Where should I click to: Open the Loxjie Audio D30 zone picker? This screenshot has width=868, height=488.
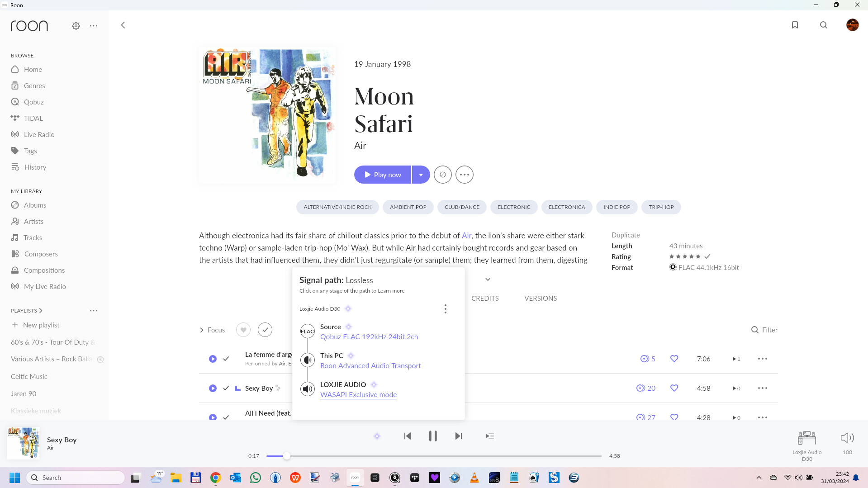coord(807,445)
